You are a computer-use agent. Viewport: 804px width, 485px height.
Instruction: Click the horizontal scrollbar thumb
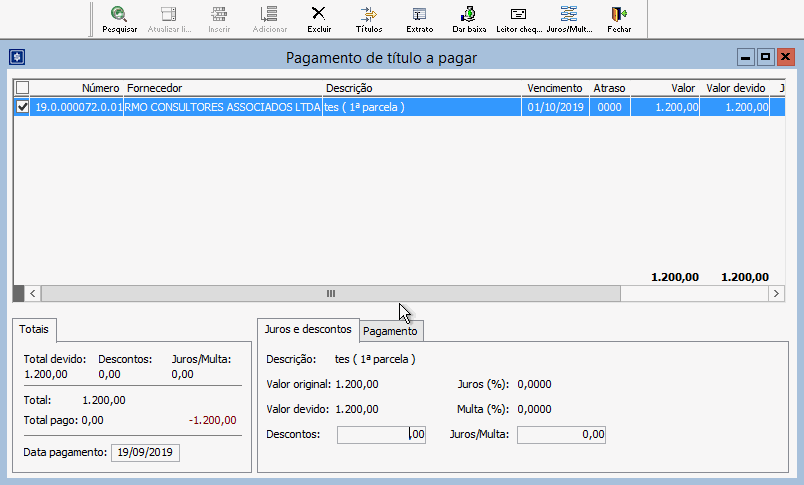pos(330,293)
